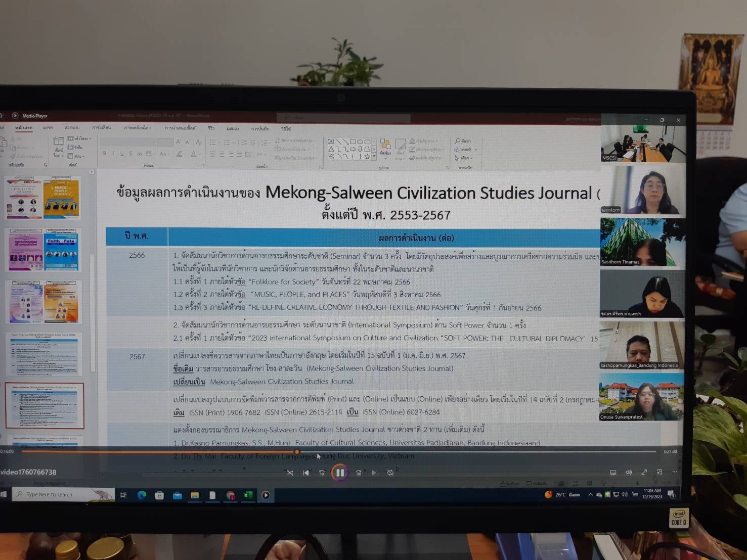Viewport: 747px width, 560px height.
Task: Select the Media Player taskbar button
Action: [266, 495]
